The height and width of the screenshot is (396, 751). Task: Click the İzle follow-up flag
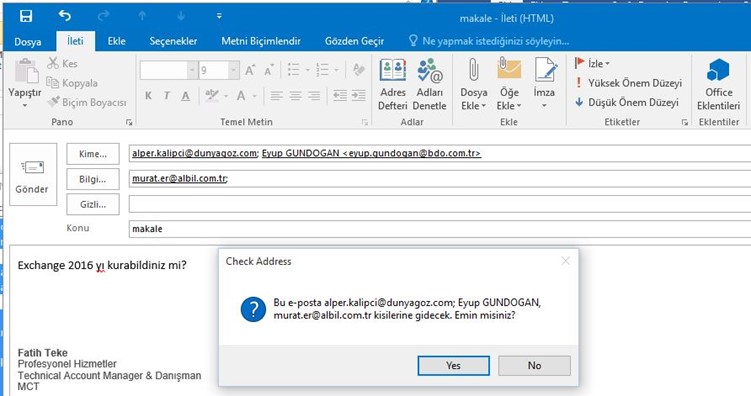592,63
